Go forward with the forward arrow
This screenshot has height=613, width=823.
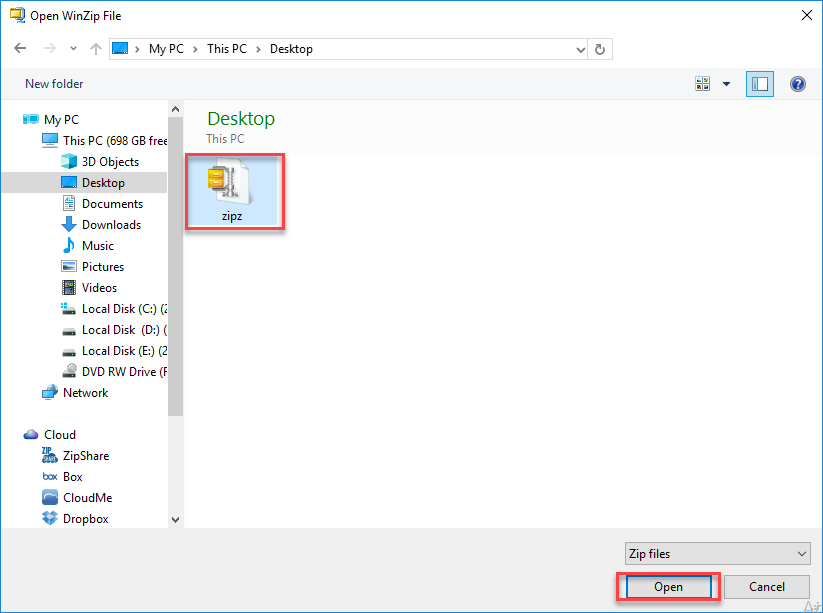point(49,49)
